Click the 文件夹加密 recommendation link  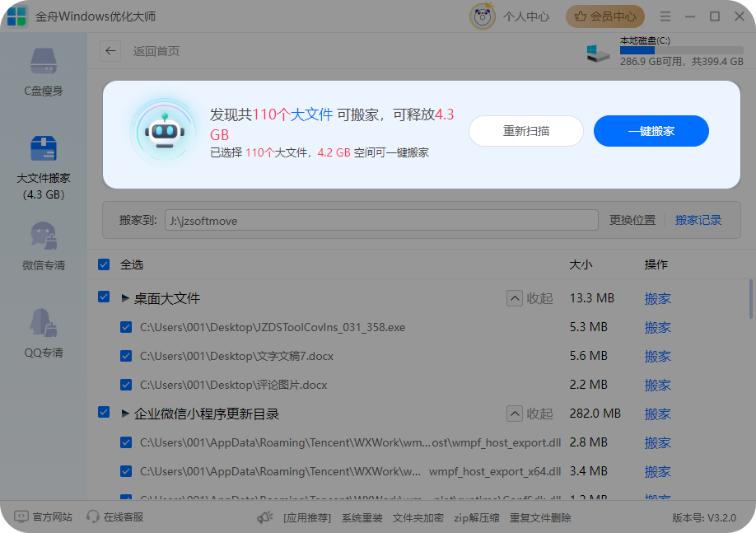[418, 518]
